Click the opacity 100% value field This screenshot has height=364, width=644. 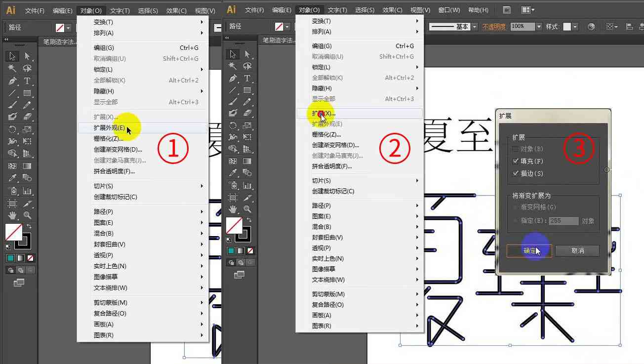522,27
